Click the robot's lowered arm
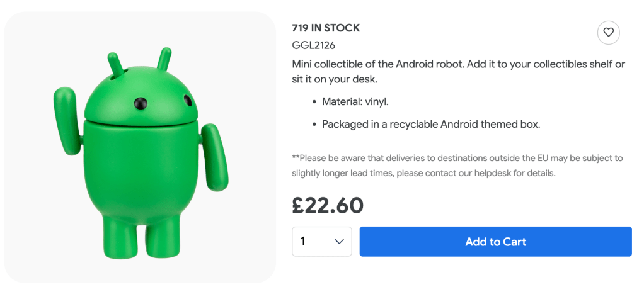644x287 pixels. pos(212,157)
